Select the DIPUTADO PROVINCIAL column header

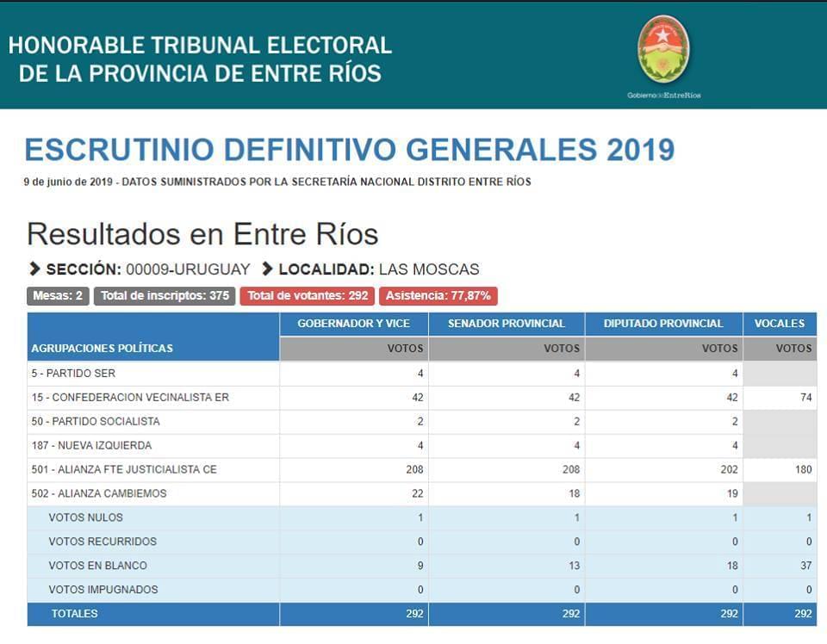(x=663, y=324)
